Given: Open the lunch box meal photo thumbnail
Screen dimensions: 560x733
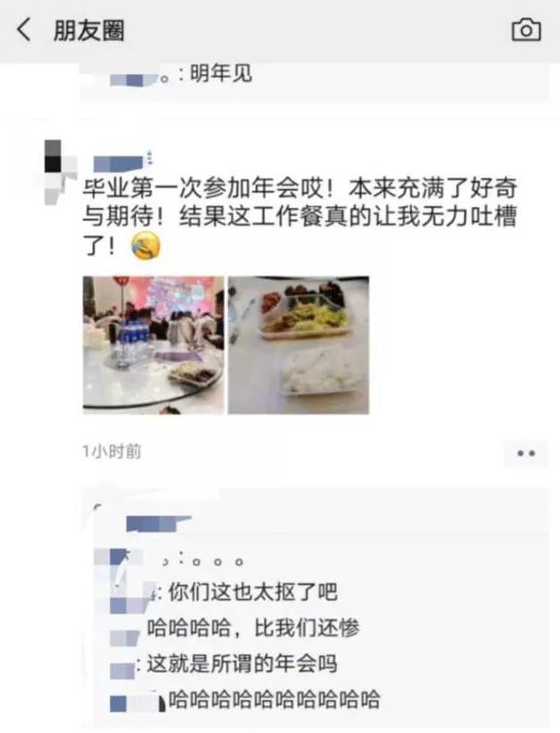Looking at the screenshot, I should [299, 345].
